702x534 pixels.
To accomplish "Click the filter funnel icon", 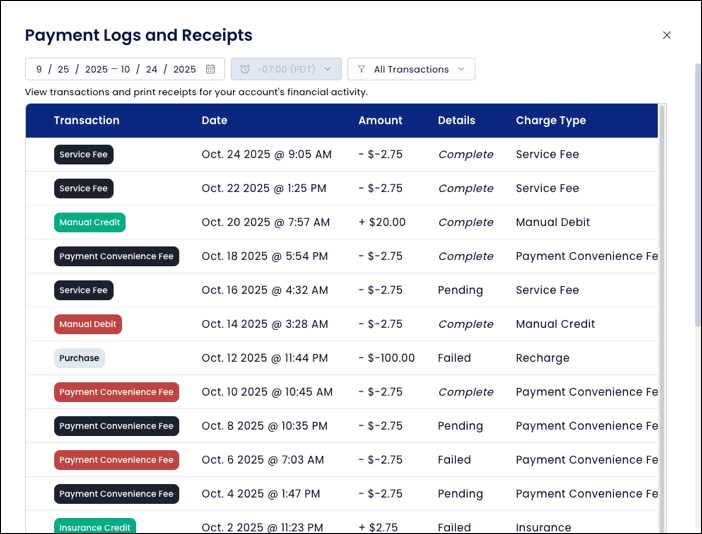I will pyautogui.click(x=361, y=69).
